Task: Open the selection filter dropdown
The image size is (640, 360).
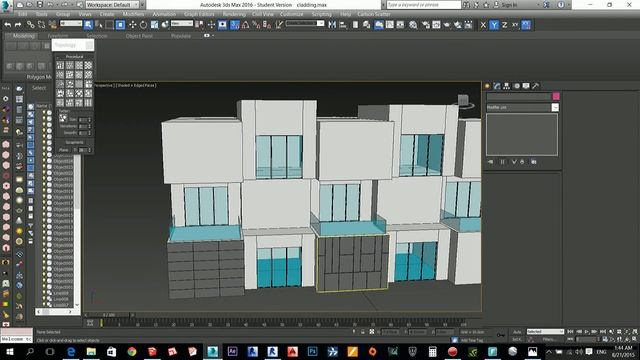Action: (x=71, y=24)
